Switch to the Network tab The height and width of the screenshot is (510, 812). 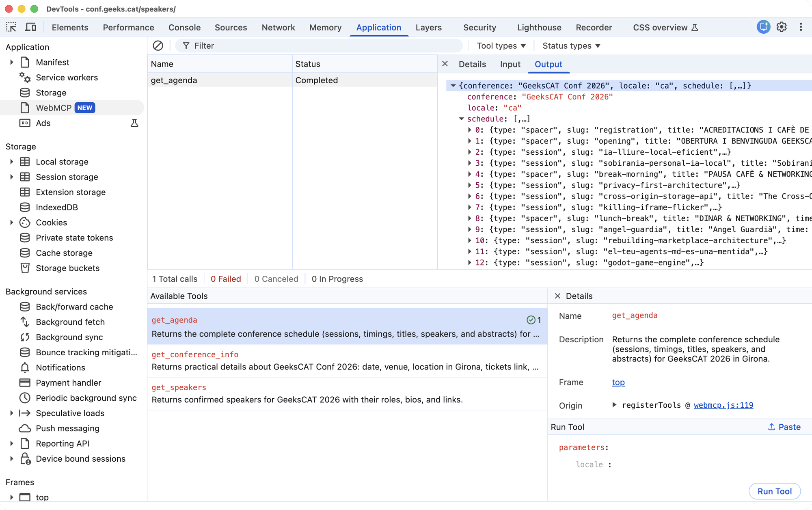pyautogui.click(x=278, y=27)
